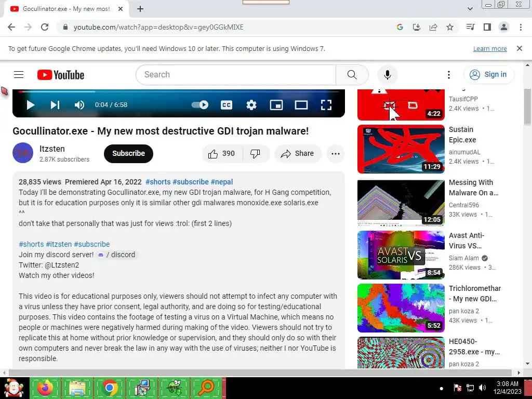532x399 pixels.
Task: Enable miniplayer mode
Action: pos(276,105)
